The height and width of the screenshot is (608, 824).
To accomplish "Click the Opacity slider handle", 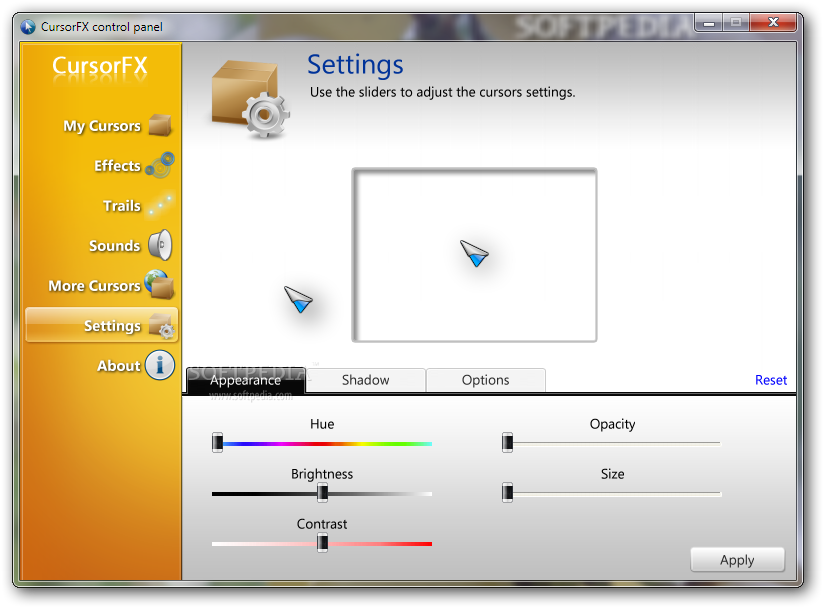I will (x=507, y=442).
